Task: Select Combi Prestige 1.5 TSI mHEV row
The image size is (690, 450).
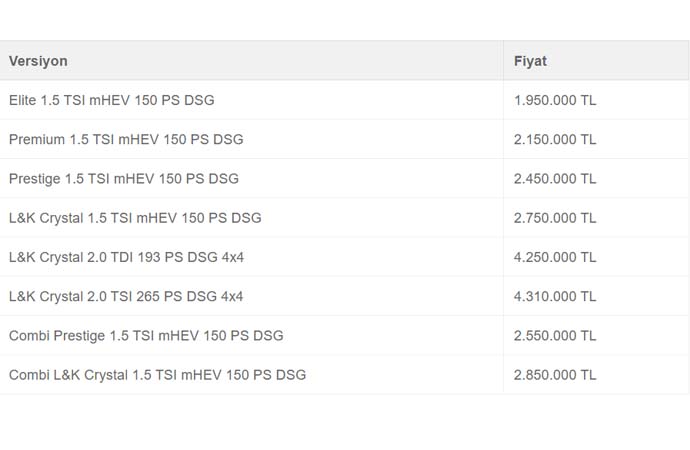Action: (344, 336)
